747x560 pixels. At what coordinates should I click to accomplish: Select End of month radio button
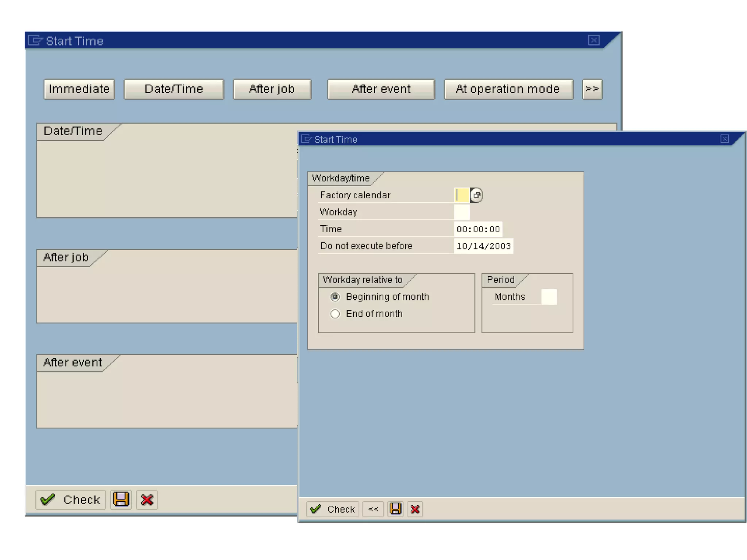(x=335, y=314)
